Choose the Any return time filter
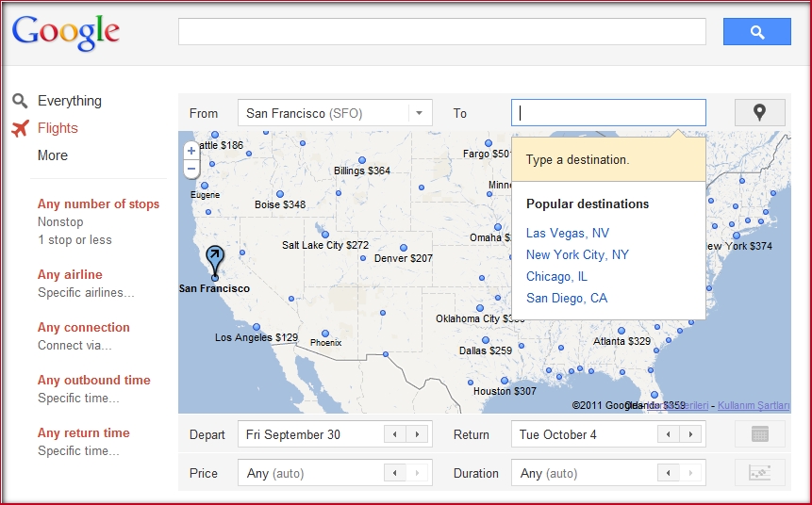This screenshot has height=505, width=812. pyautogui.click(x=83, y=433)
